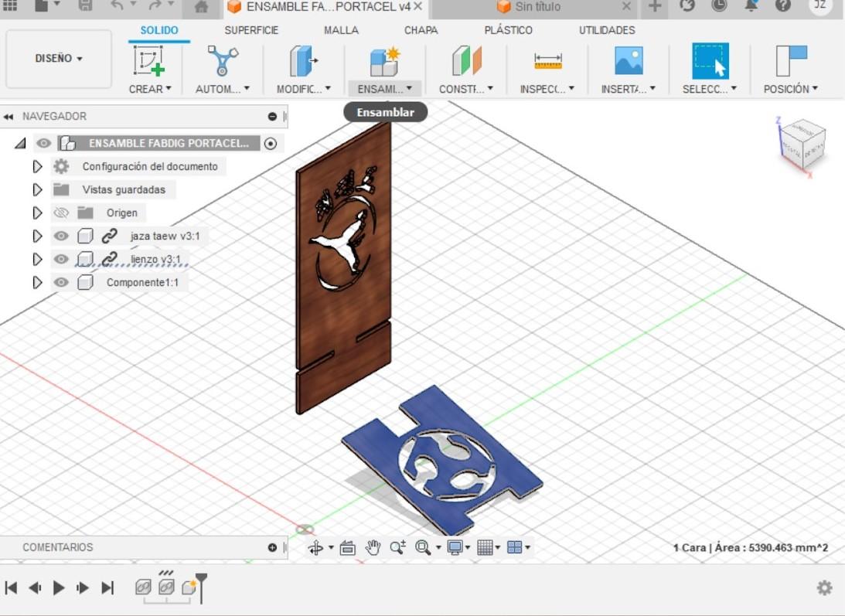
Task: Select the Measure inspect icon
Action: coord(547,61)
